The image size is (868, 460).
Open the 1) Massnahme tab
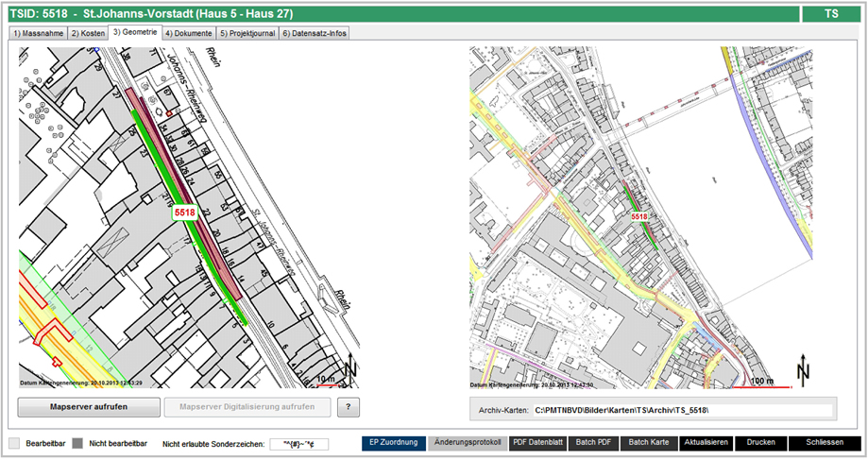coord(37,33)
